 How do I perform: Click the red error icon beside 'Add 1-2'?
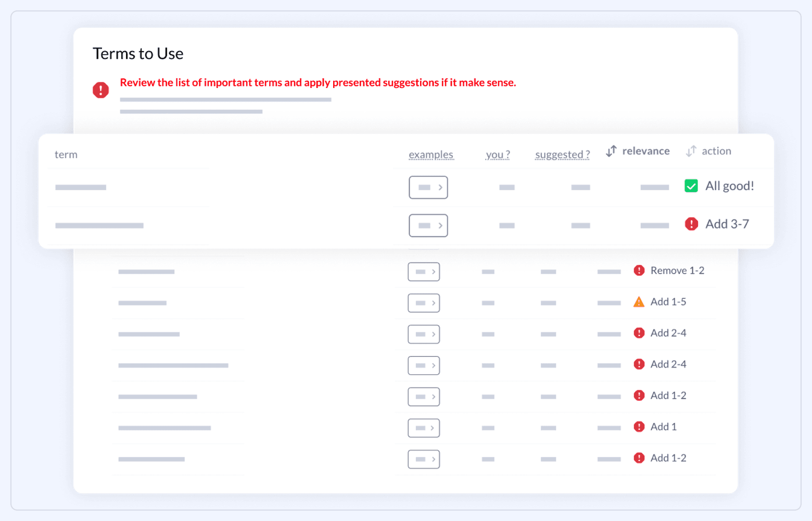(639, 395)
